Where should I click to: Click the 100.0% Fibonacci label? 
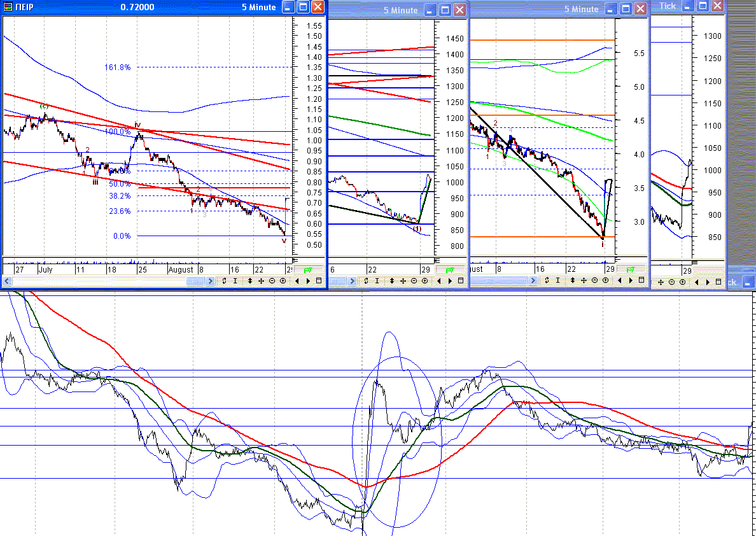tap(118, 131)
